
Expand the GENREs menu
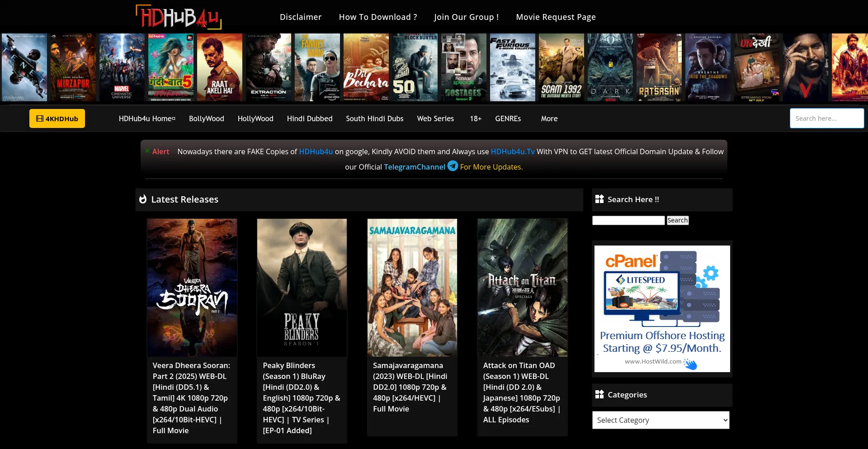(x=508, y=118)
